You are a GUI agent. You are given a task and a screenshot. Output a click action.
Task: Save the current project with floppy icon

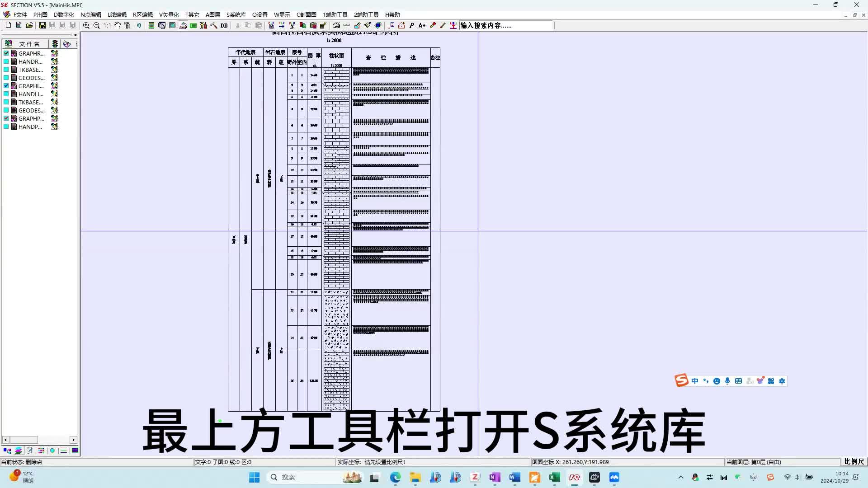(42, 25)
